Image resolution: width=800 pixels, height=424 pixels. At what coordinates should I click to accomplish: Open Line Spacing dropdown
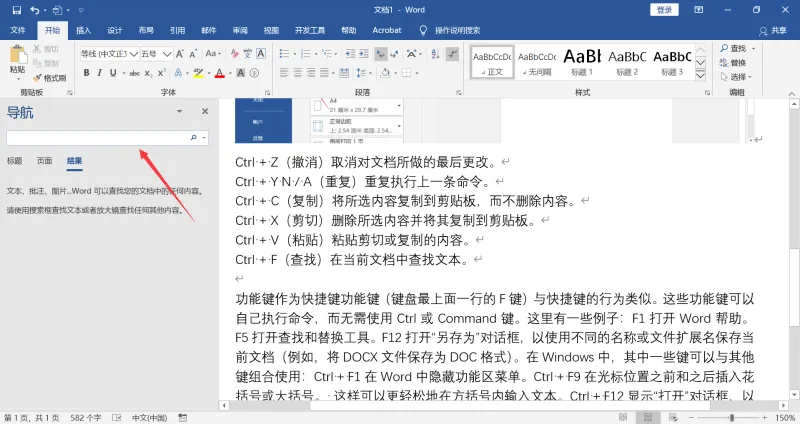[x=363, y=73]
